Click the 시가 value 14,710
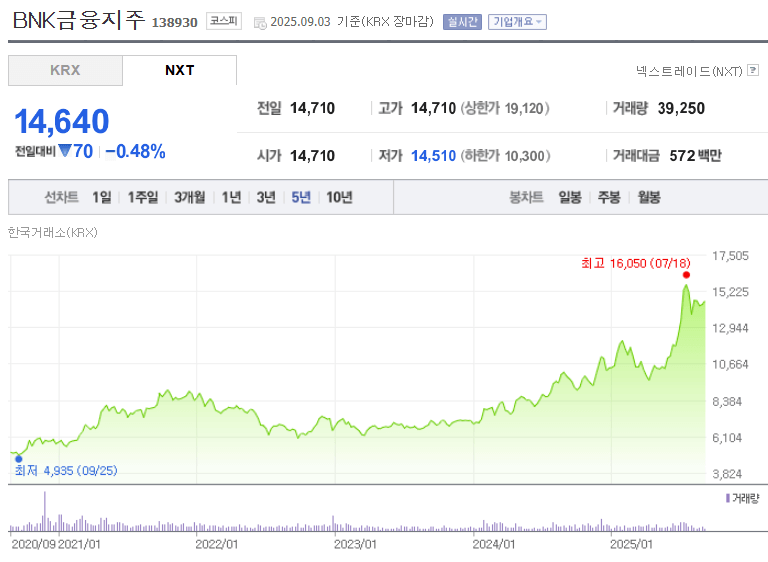 point(312,156)
